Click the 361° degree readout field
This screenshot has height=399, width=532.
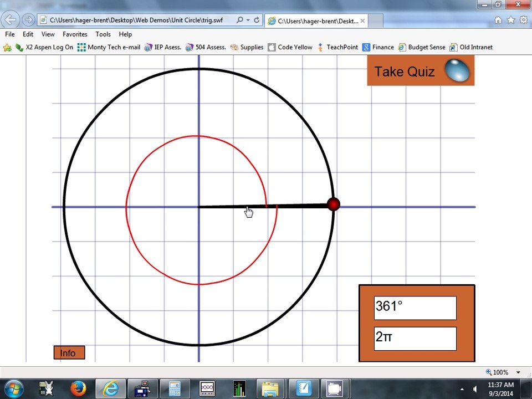click(x=415, y=308)
